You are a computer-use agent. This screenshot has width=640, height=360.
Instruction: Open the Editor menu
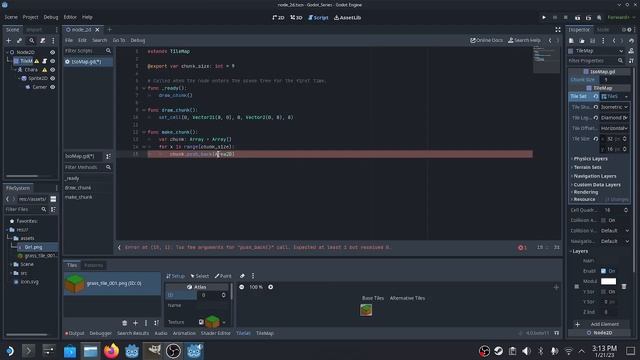click(x=70, y=17)
